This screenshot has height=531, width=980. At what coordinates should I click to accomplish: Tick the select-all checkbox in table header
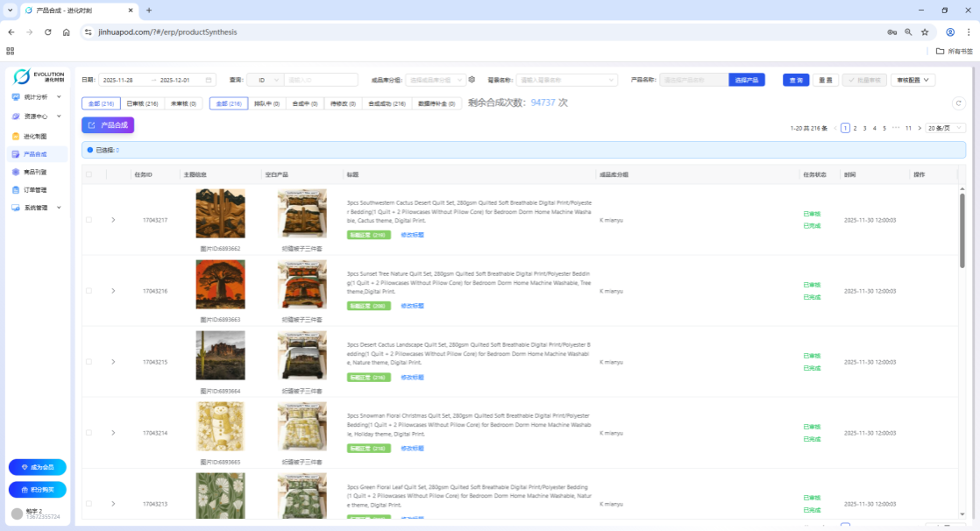pos(89,174)
